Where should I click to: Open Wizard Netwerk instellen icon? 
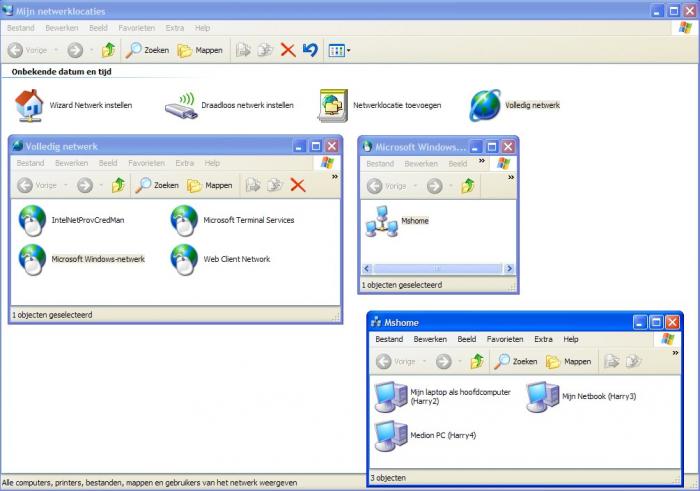click(x=29, y=105)
